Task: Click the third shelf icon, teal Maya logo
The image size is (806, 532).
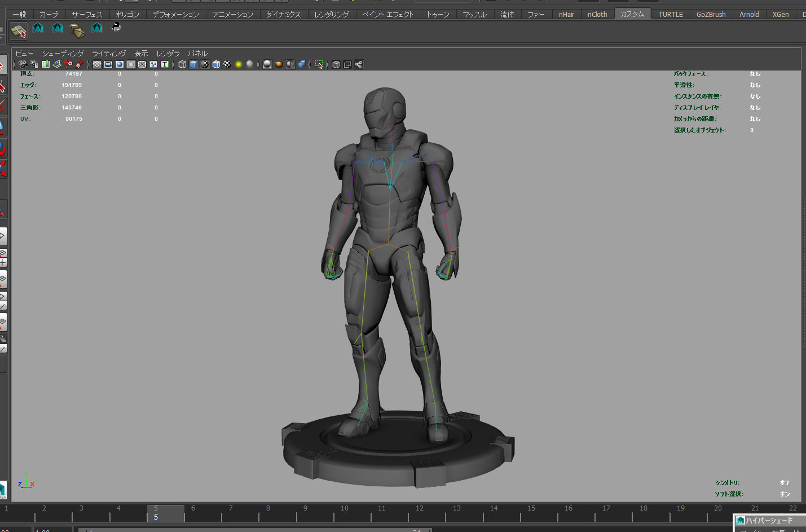Action: point(58,28)
